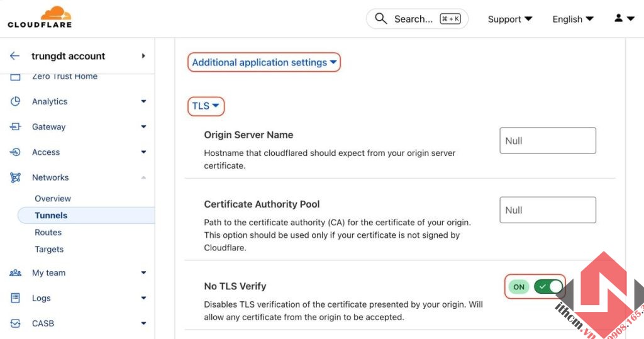
Task: Expand the Access menu arrow
Action: point(143,152)
